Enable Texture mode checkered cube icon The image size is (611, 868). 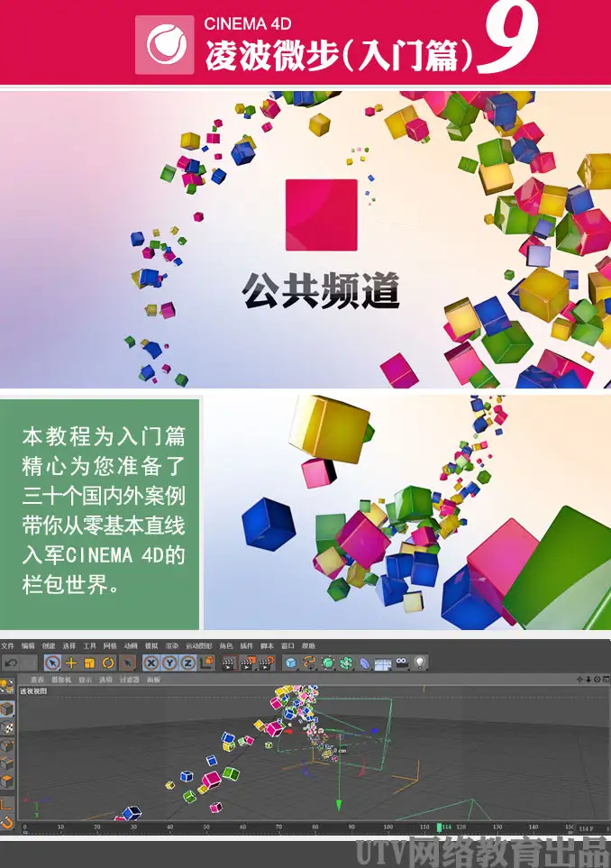[6, 727]
